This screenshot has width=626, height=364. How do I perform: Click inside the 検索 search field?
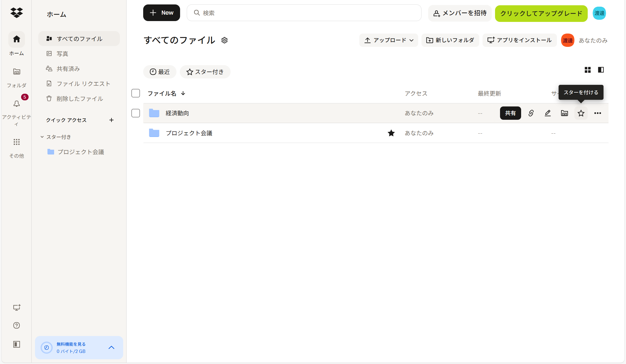[304, 12]
